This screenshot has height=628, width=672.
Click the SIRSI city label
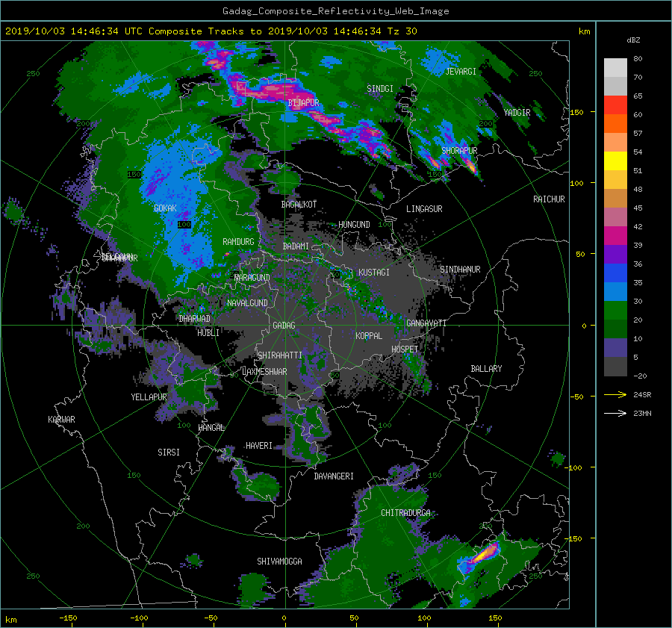169,453
